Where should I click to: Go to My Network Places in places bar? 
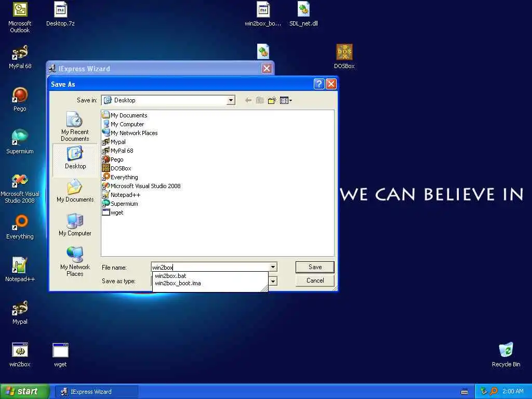coord(75,261)
